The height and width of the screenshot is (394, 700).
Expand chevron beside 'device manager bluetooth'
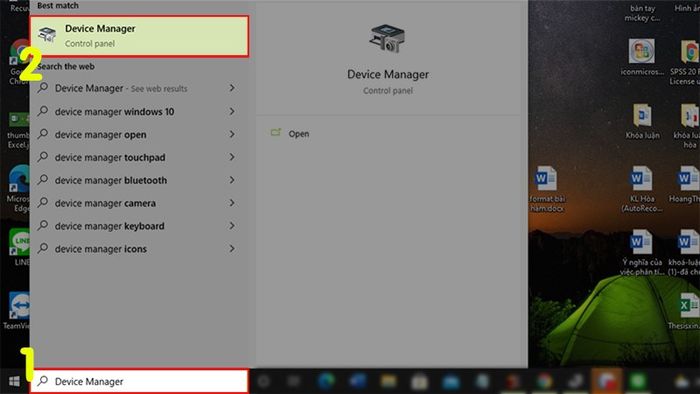(232, 180)
